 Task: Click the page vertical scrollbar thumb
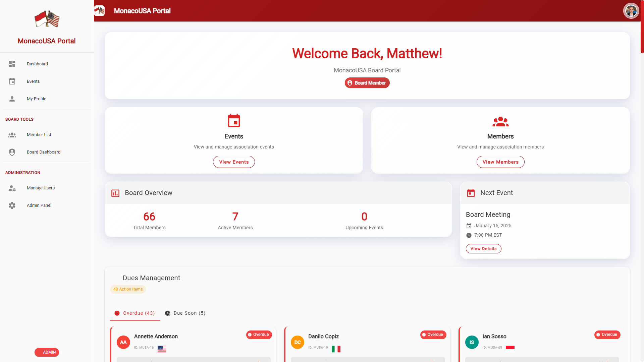[642, 27]
